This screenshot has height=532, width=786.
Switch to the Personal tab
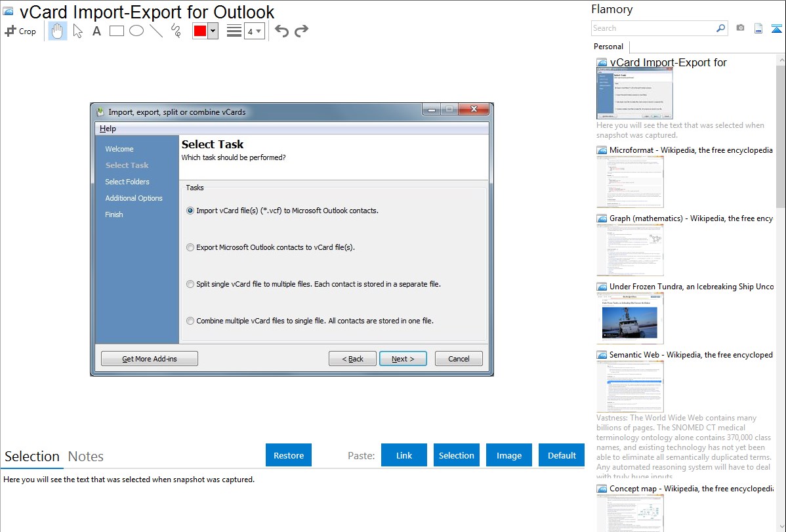(x=609, y=47)
